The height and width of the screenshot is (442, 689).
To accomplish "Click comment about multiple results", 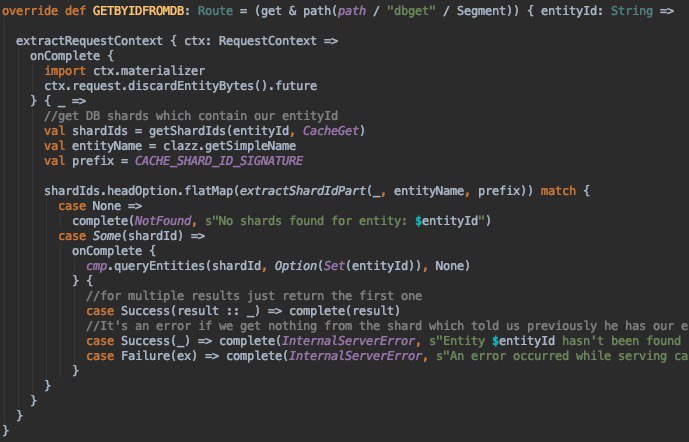I will tap(254, 296).
